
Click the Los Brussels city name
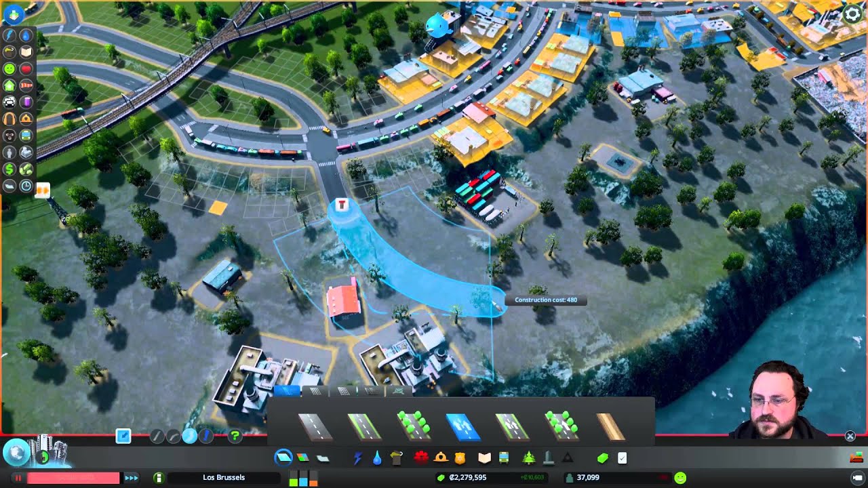click(224, 477)
